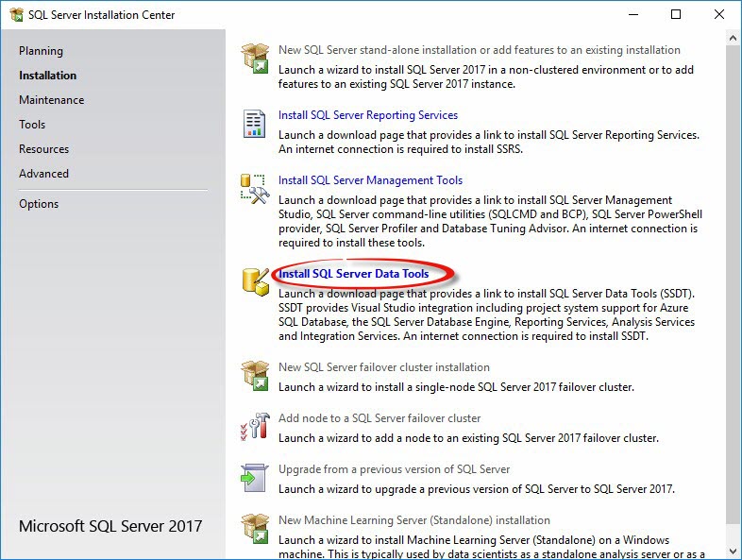Launch New SQL Server stand-alone installation link

click(x=479, y=50)
